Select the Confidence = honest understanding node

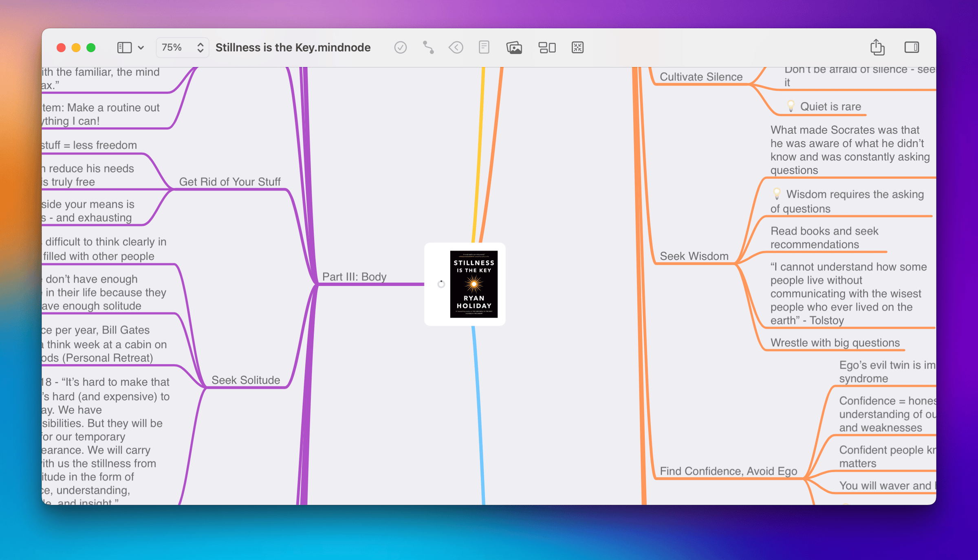888,414
